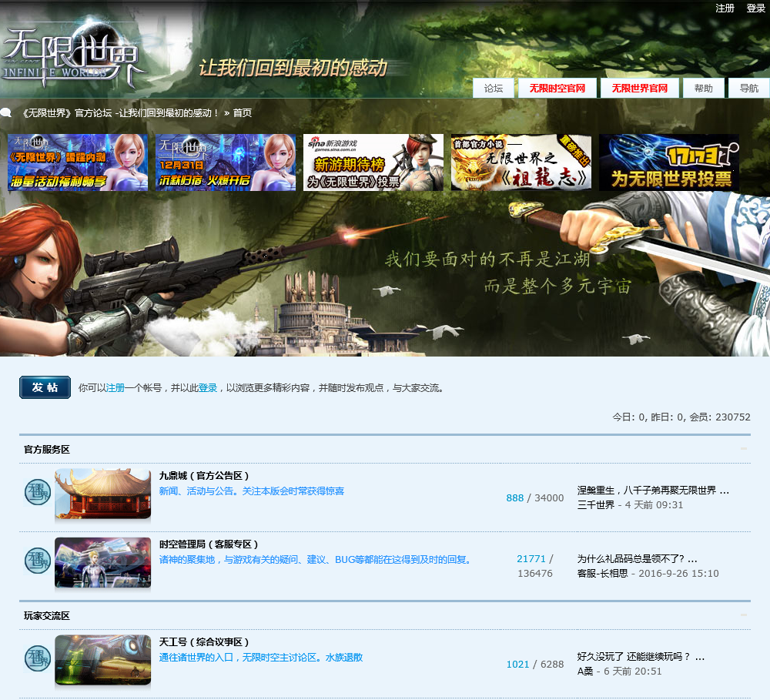Screen dimensions: 770x700
Task: Click the 诸神的聚集地 forum description
Action: [316, 560]
